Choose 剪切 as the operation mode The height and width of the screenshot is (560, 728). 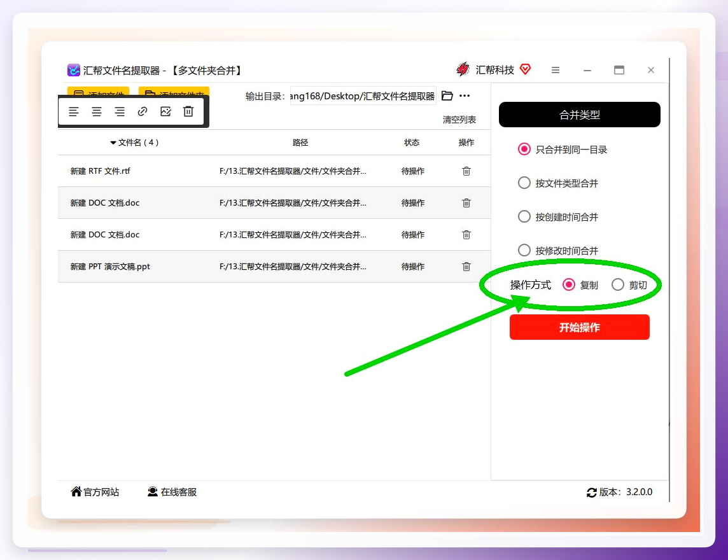tap(617, 284)
